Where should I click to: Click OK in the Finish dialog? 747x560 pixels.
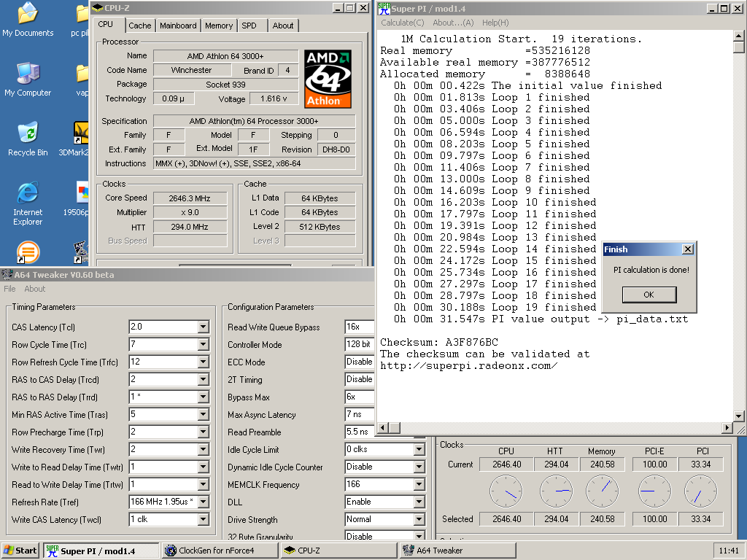click(649, 295)
